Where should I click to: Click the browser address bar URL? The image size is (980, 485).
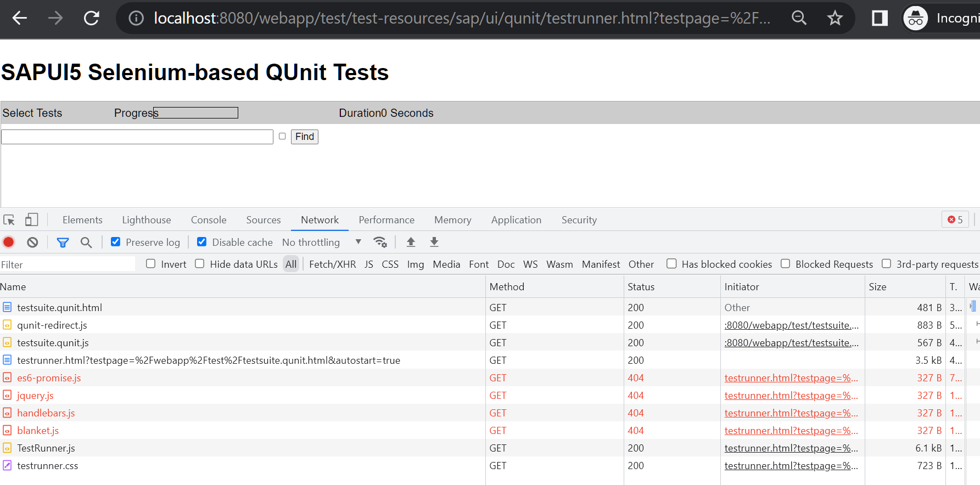[x=461, y=18]
